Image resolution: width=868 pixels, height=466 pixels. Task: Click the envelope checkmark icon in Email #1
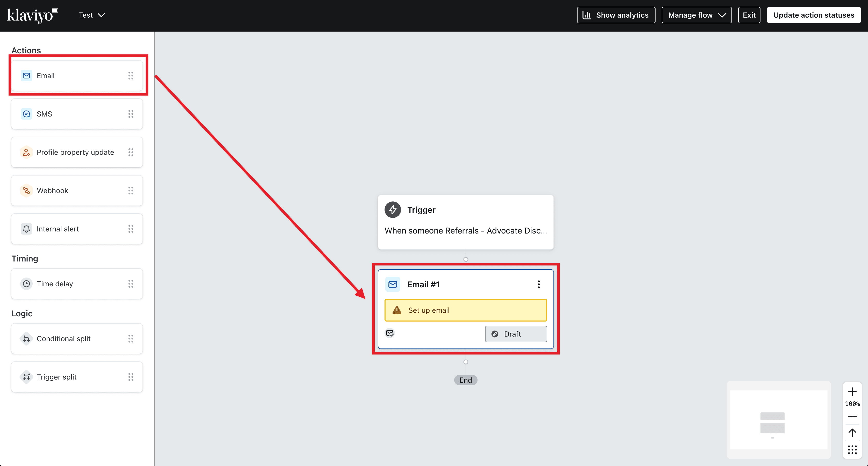(x=390, y=333)
